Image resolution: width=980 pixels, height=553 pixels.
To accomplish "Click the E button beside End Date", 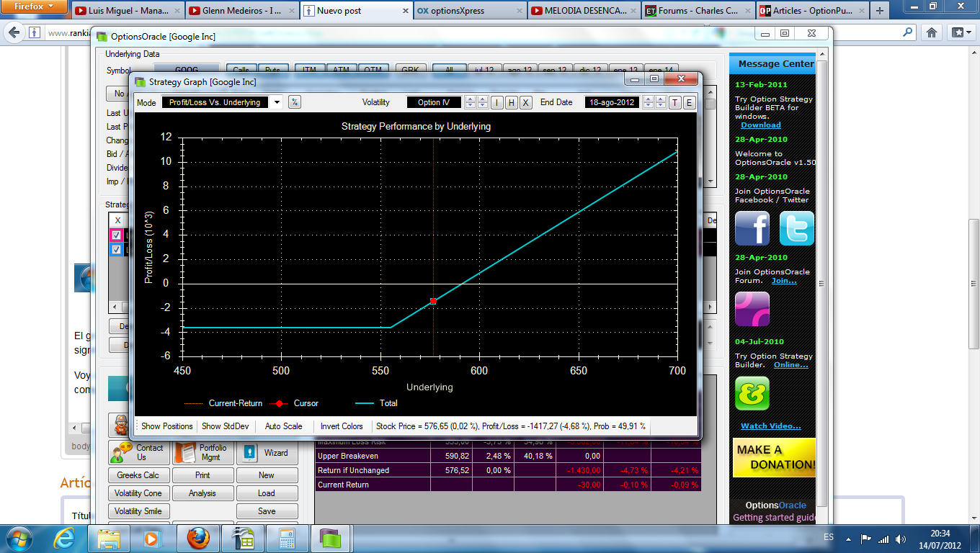I will pyautogui.click(x=690, y=102).
